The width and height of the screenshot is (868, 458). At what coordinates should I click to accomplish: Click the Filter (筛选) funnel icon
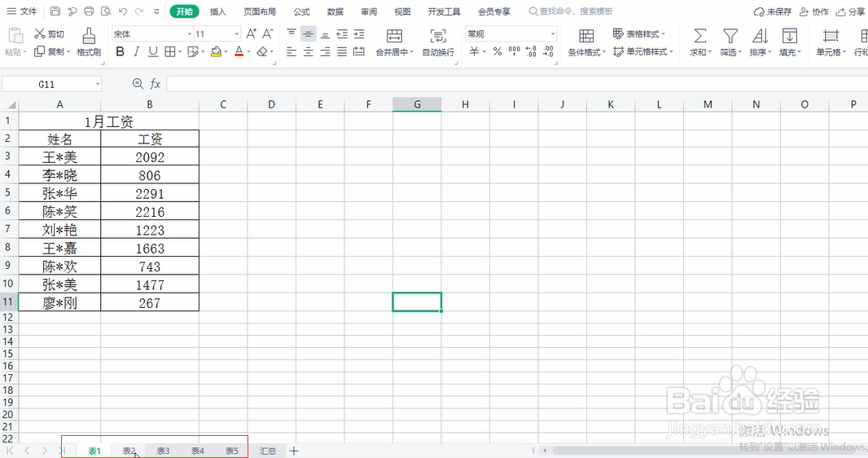730,36
